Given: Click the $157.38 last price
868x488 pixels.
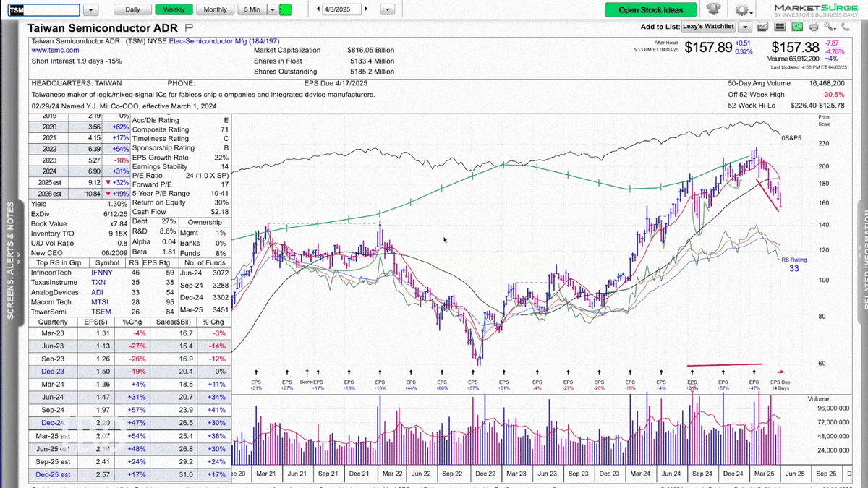Looking at the screenshot, I should [796, 48].
